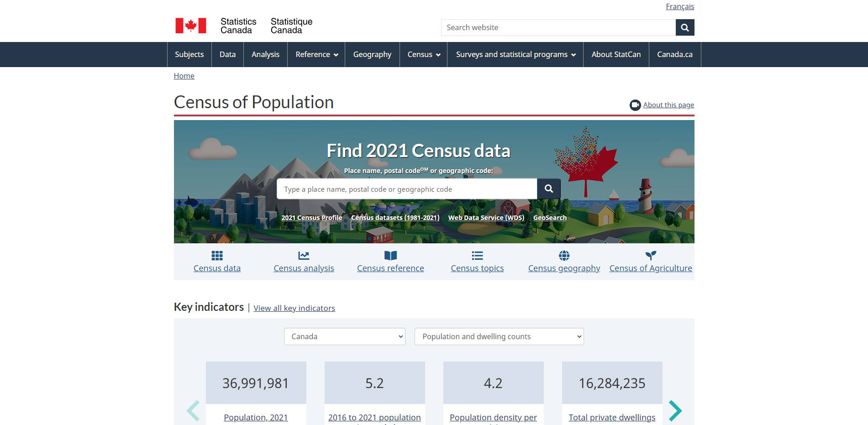Show next key indicators with right arrow
Viewport: 868px width, 425px height.
pyautogui.click(x=675, y=411)
